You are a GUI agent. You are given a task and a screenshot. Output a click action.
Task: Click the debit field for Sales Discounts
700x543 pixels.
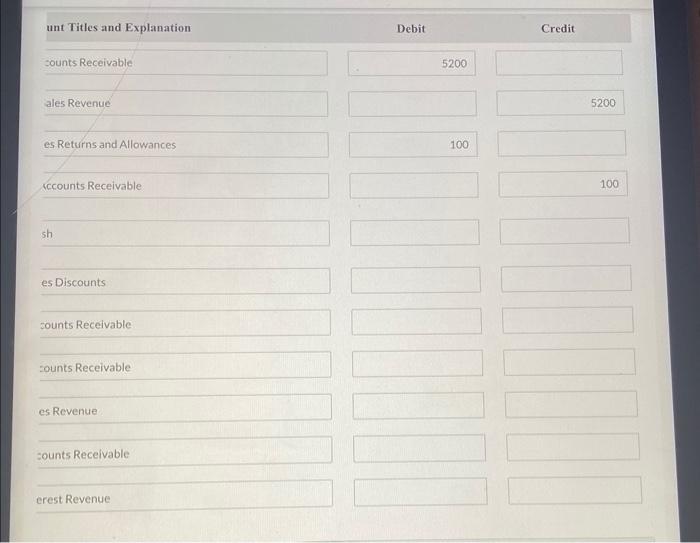(416, 280)
